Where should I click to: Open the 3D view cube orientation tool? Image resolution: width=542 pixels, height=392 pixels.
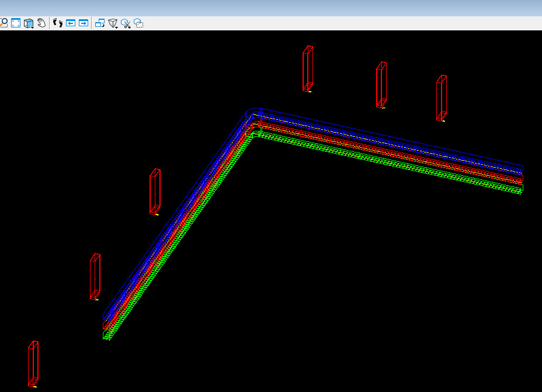point(29,23)
